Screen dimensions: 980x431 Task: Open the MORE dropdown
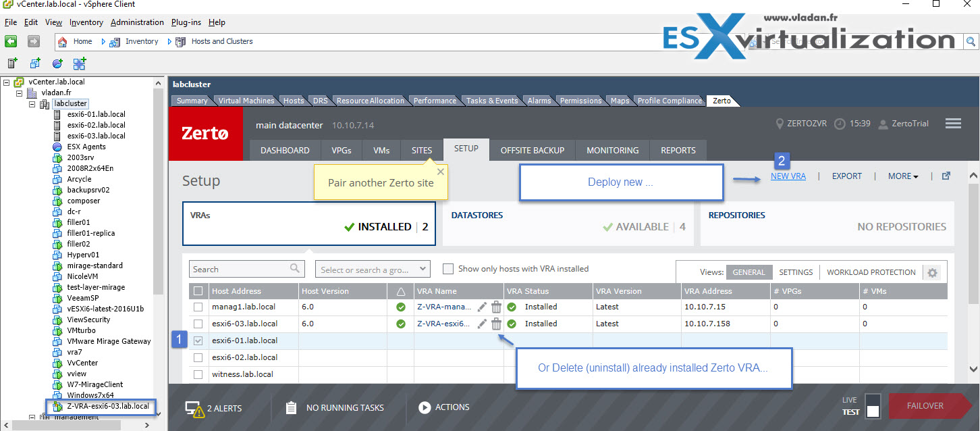point(903,176)
